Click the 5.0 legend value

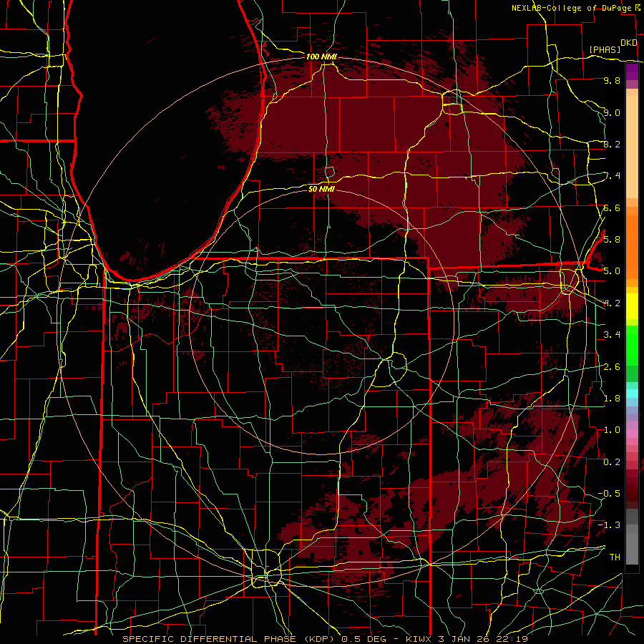(612, 271)
